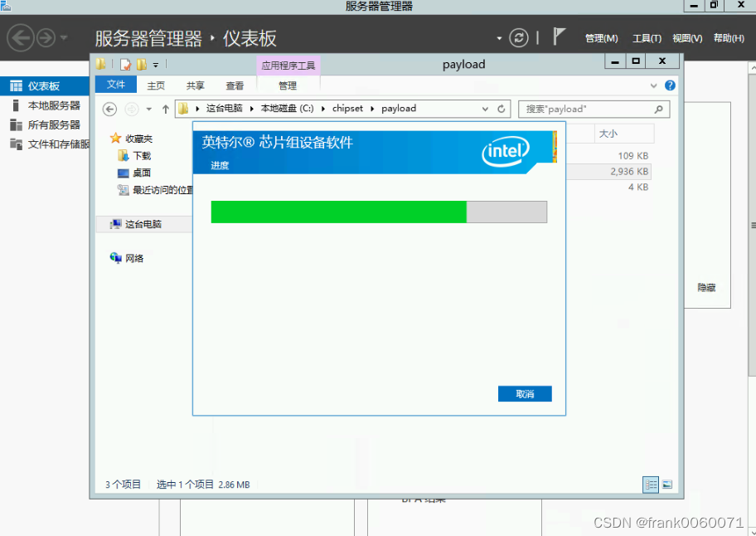This screenshot has width=756, height=536.
Task: Open 帮助(H) menu in Server Manager
Action: (x=729, y=38)
